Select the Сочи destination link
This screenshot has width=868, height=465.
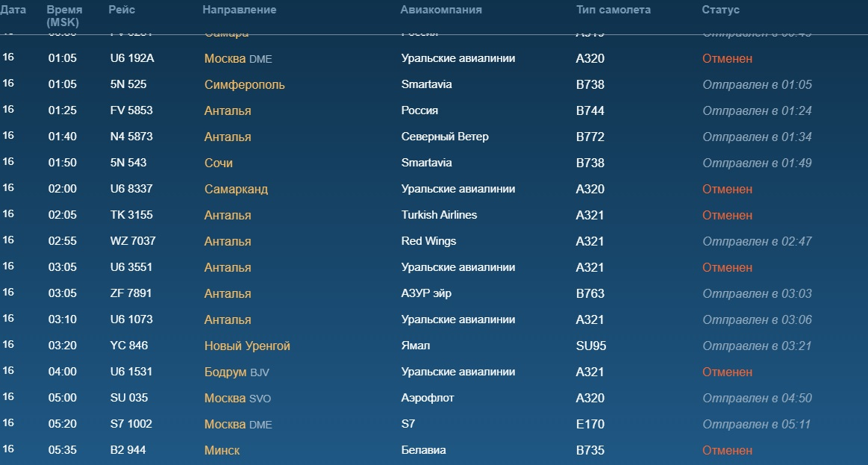219,163
